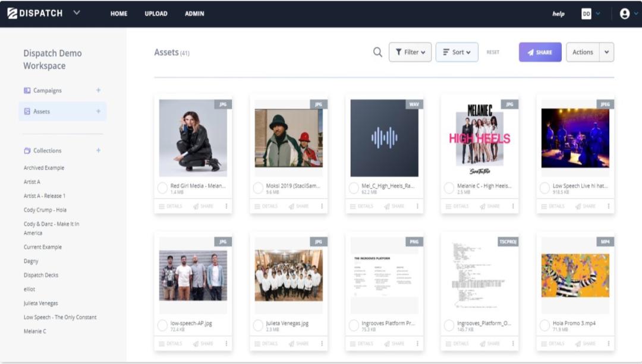
Task: Open the Filter dropdown
Action: coord(410,52)
